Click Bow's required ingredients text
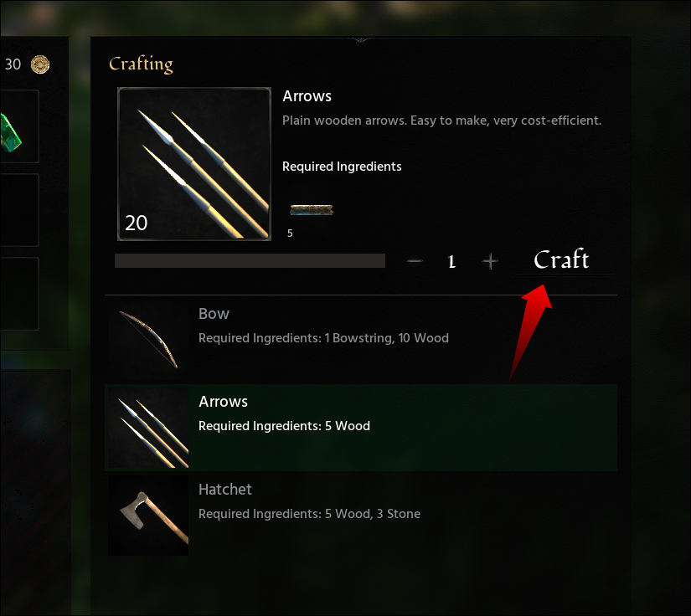 click(x=323, y=338)
